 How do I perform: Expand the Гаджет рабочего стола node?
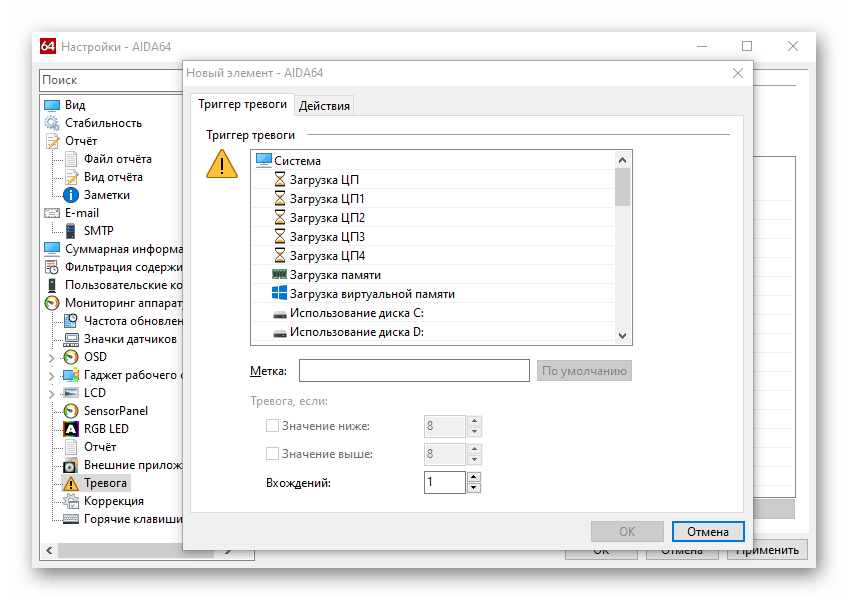pos(51,375)
